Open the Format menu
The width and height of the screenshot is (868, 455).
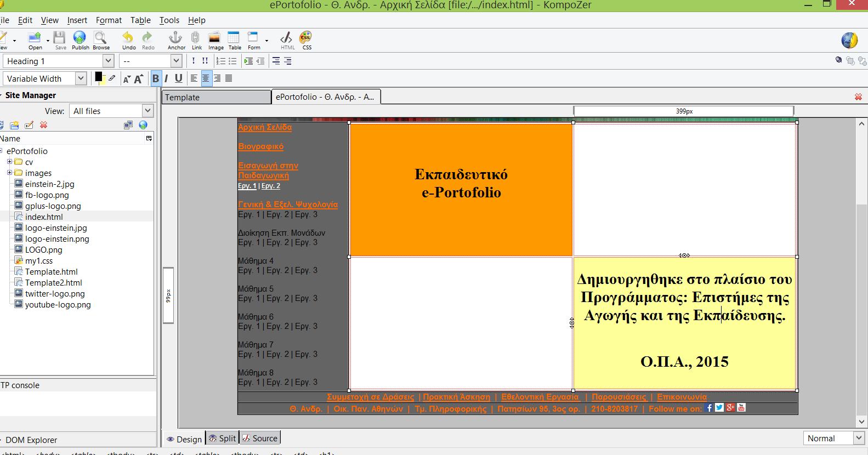tap(109, 20)
